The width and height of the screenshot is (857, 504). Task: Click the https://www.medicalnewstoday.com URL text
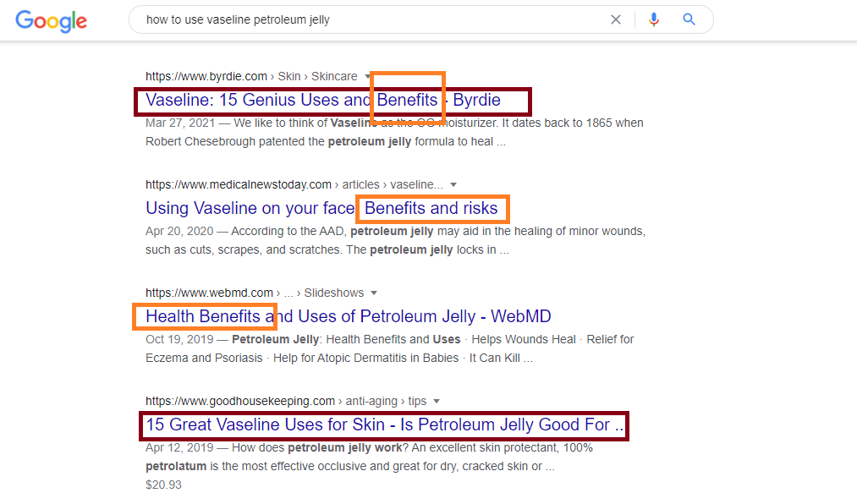239,184
